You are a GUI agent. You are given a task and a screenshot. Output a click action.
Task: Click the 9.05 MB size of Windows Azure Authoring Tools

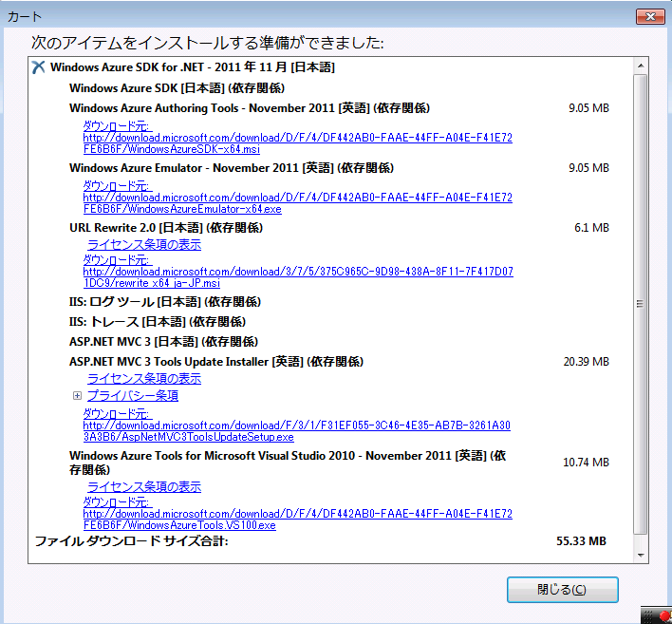tap(588, 108)
